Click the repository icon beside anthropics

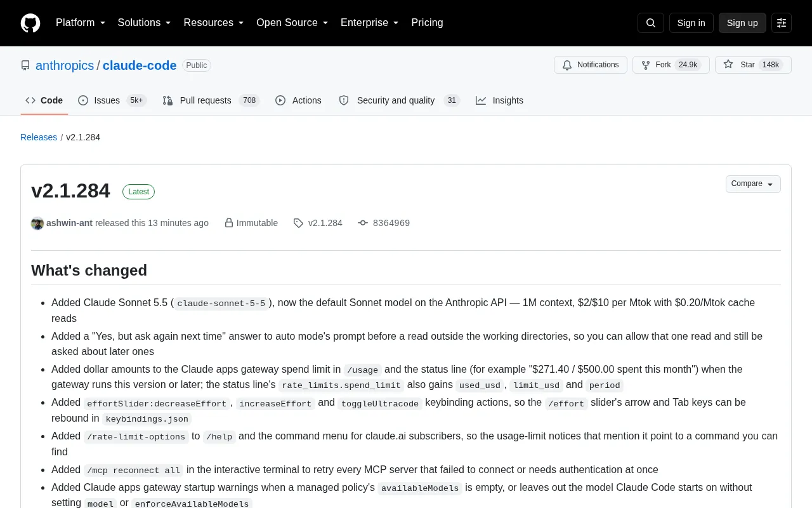[25, 65]
